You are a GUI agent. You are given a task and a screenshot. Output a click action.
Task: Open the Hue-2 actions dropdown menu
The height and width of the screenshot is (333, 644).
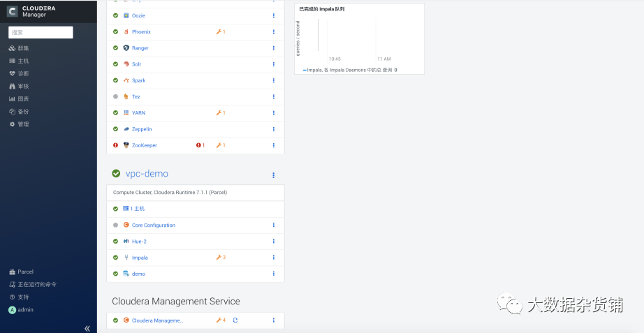pyautogui.click(x=274, y=241)
